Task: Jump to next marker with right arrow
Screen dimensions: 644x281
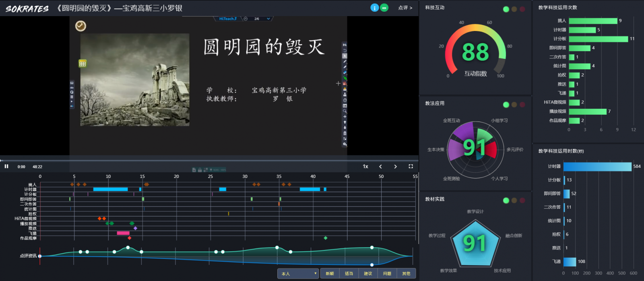Action: (395, 166)
